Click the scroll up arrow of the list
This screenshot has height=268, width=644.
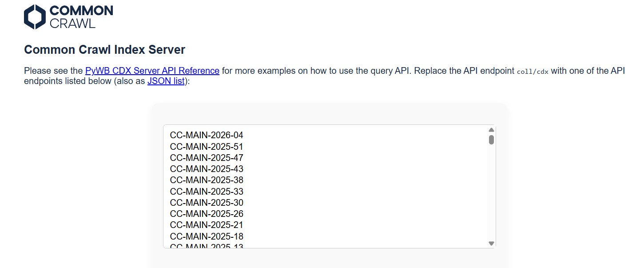pyautogui.click(x=491, y=130)
